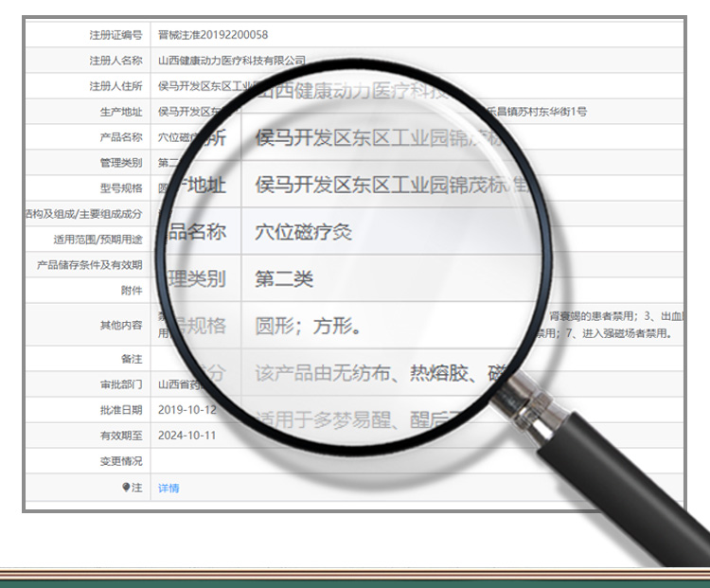The height and width of the screenshot is (588, 710).
Task: Click the 型号规格 row label
Action: [x=121, y=188]
